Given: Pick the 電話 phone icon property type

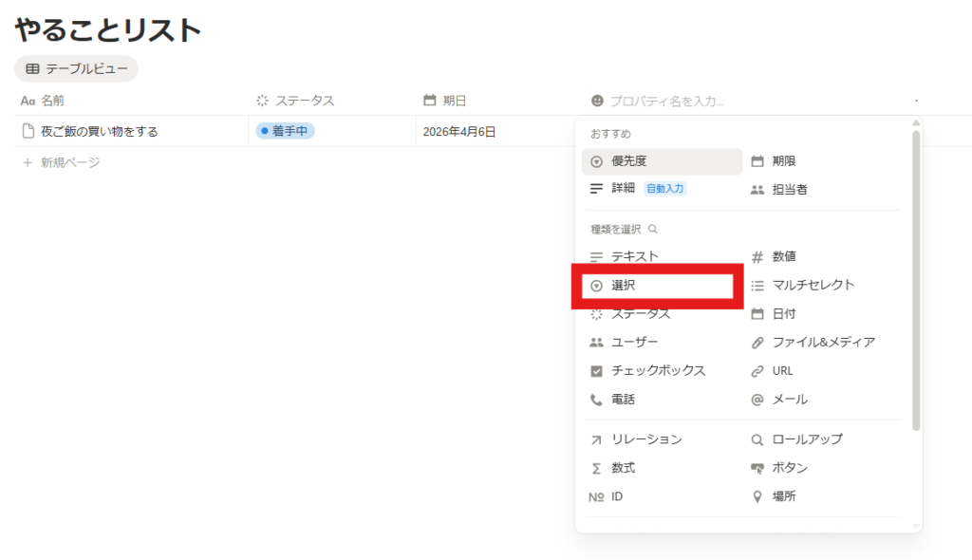Looking at the screenshot, I should (x=597, y=400).
